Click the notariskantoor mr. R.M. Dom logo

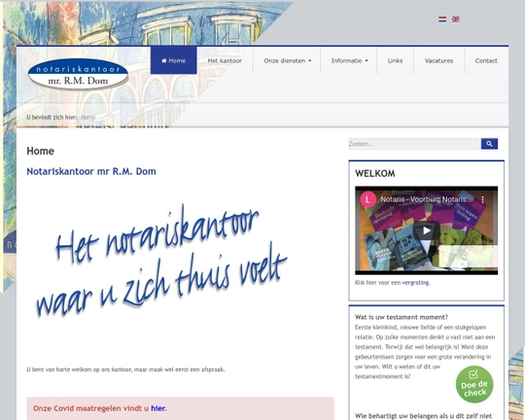pos(78,74)
